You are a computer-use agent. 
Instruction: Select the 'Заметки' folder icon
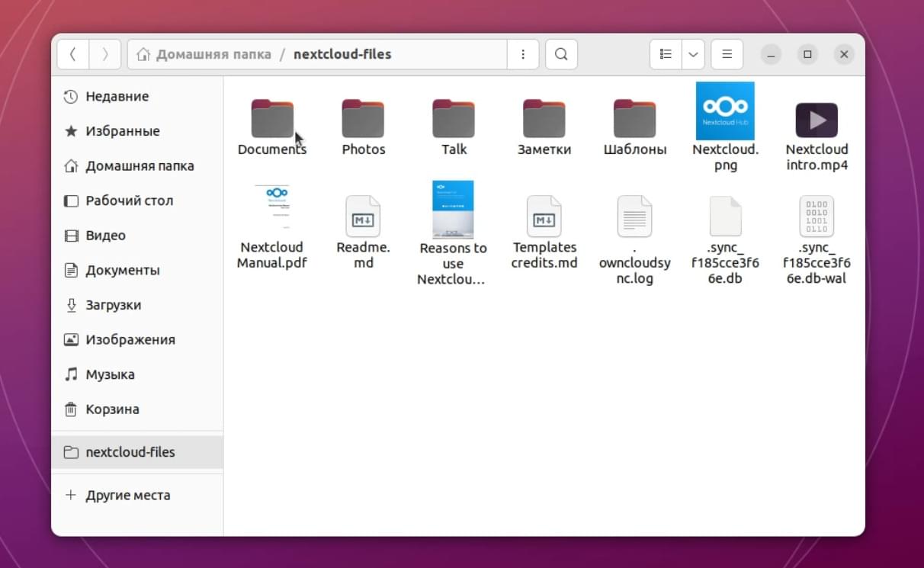544,119
